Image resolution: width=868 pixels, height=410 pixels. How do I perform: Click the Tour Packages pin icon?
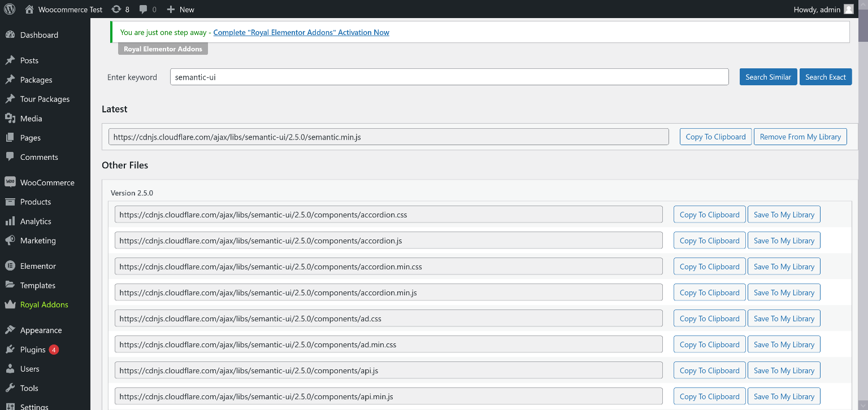[x=10, y=99]
